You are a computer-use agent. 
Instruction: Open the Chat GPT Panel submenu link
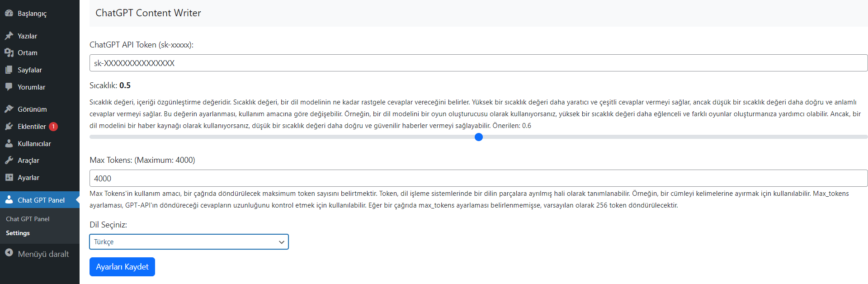click(28, 219)
